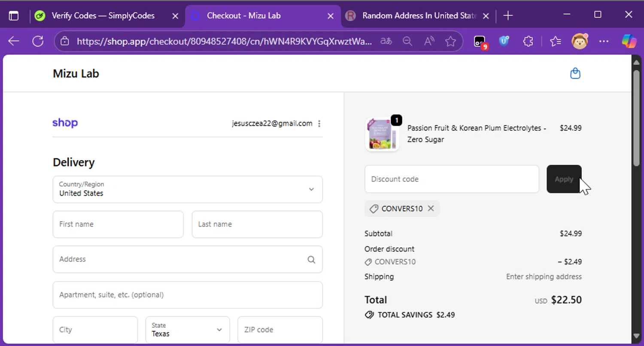
Task: Click the Subtotal amount $24.99
Action: (571, 234)
